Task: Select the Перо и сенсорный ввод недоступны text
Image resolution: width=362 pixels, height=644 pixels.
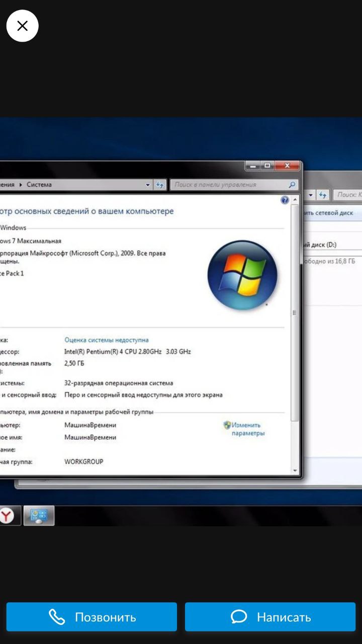Action: coord(143,395)
